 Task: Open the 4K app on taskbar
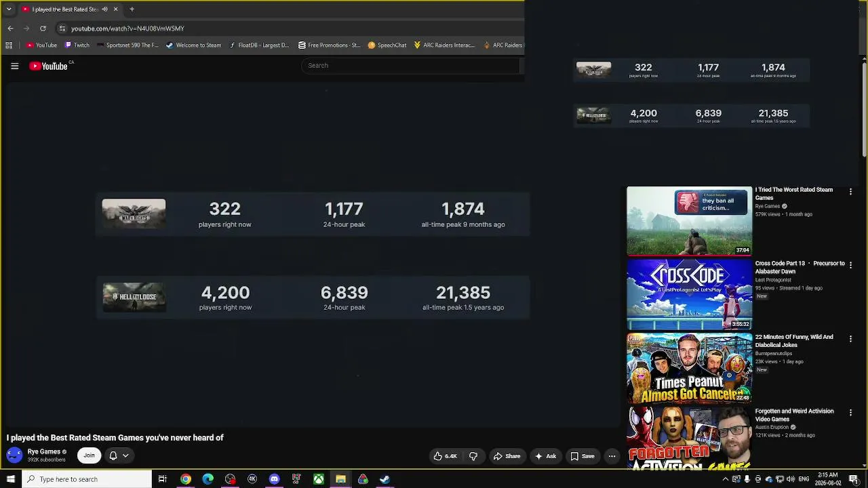tap(252, 479)
